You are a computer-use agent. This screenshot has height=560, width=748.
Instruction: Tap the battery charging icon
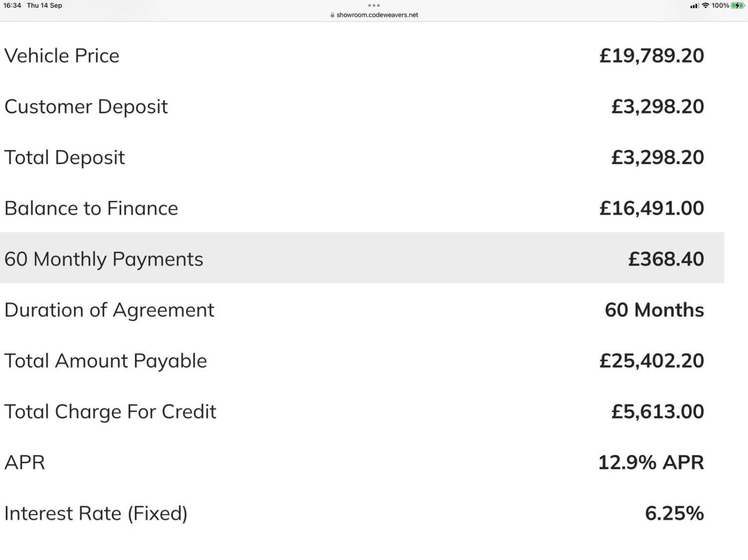coord(737,5)
